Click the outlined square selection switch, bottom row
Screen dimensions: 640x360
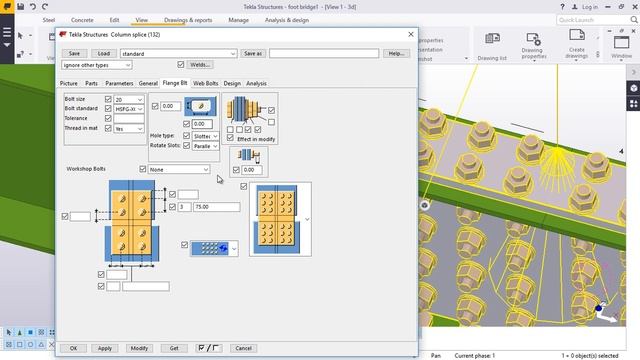pyautogui.click(x=20, y=344)
